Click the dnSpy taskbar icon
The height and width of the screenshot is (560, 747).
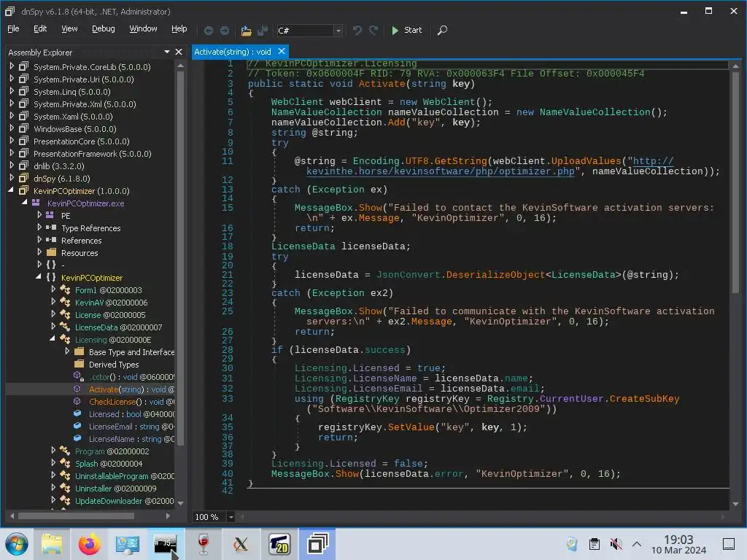point(317,544)
